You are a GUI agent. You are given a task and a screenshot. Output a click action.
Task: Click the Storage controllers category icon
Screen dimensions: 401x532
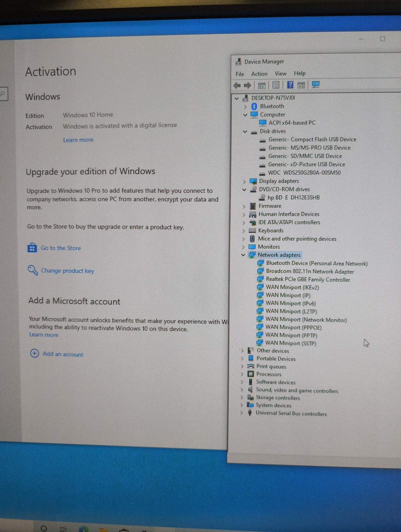tap(250, 397)
